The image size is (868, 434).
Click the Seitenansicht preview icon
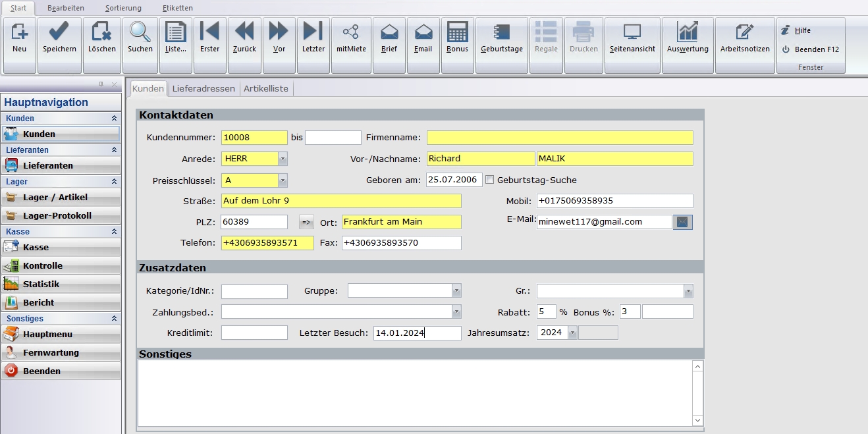pos(632,32)
